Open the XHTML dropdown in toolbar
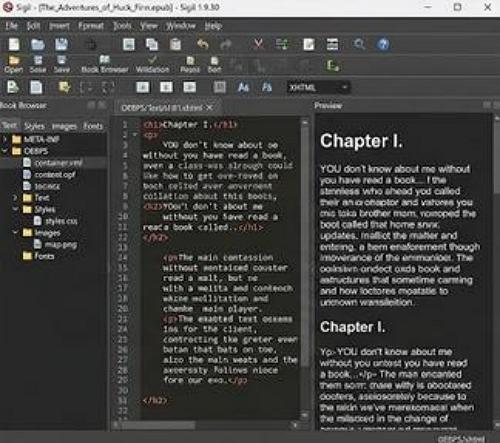 (x=319, y=87)
